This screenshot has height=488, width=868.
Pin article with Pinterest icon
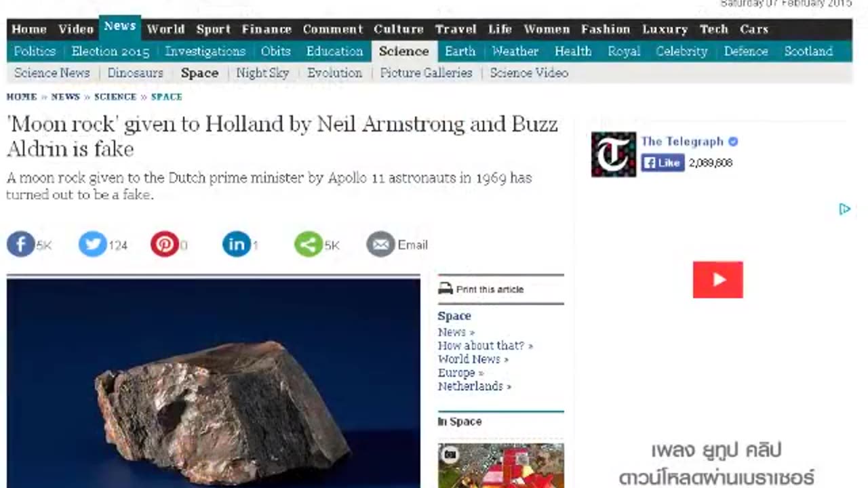click(165, 245)
